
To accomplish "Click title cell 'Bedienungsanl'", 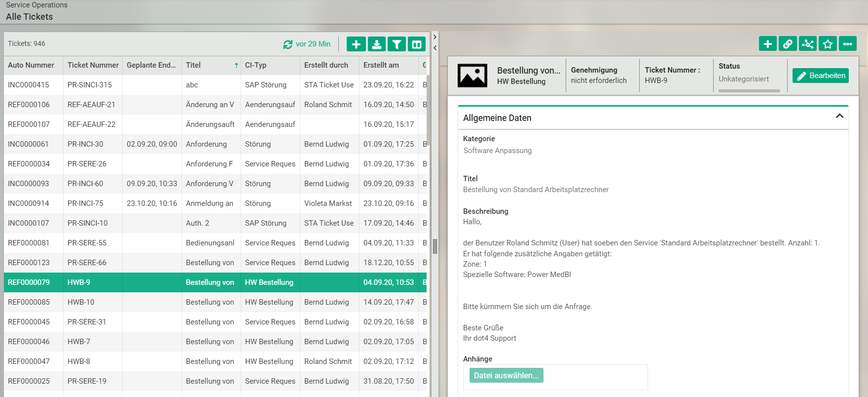I will (210, 243).
